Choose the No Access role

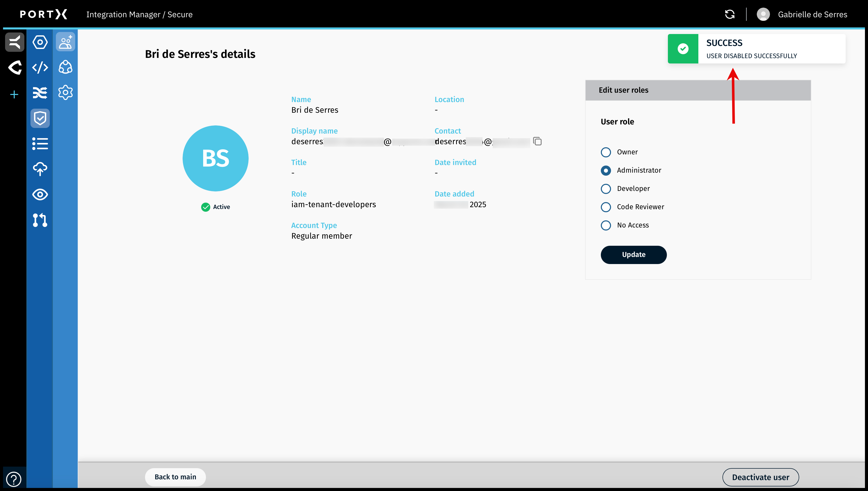point(606,225)
